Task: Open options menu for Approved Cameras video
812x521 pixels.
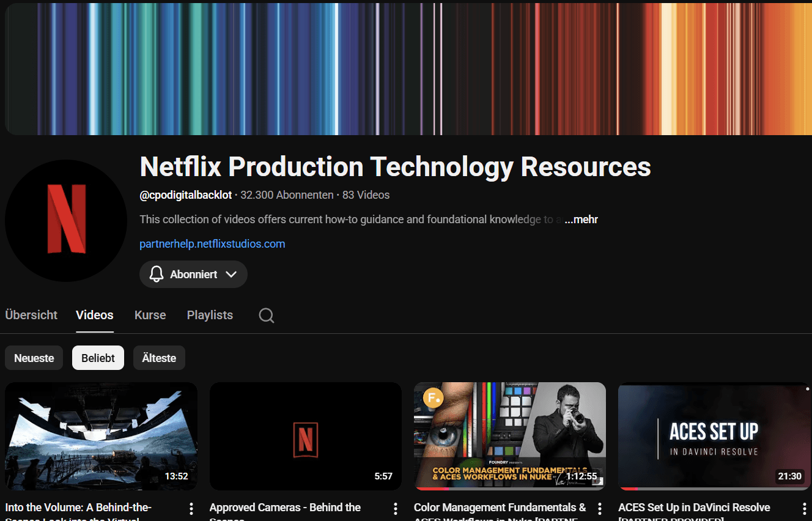Action: [x=396, y=509]
